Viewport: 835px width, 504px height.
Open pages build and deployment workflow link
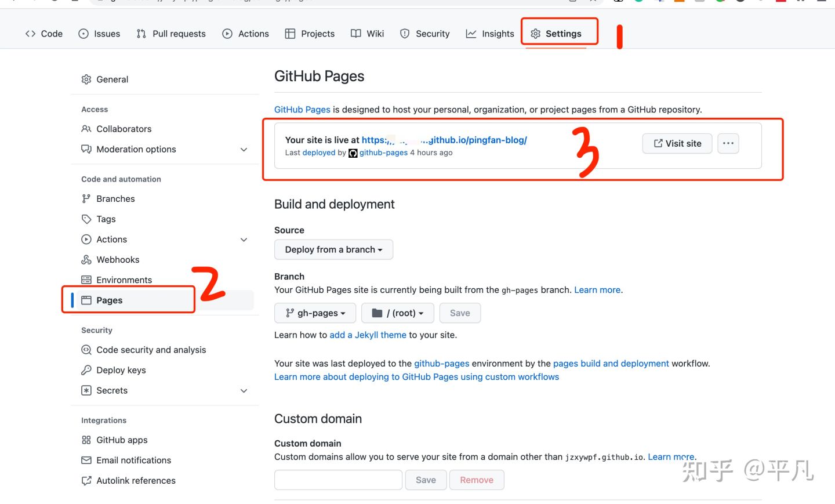611,364
